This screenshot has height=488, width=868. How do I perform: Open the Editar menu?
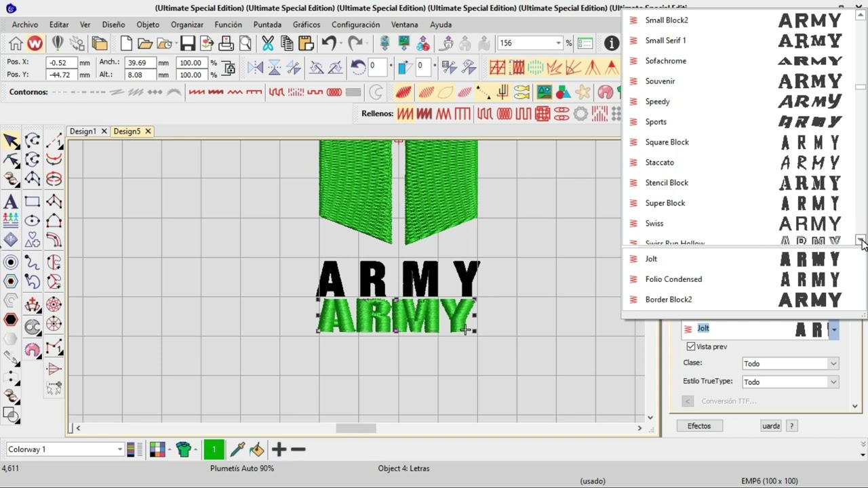(59, 24)
